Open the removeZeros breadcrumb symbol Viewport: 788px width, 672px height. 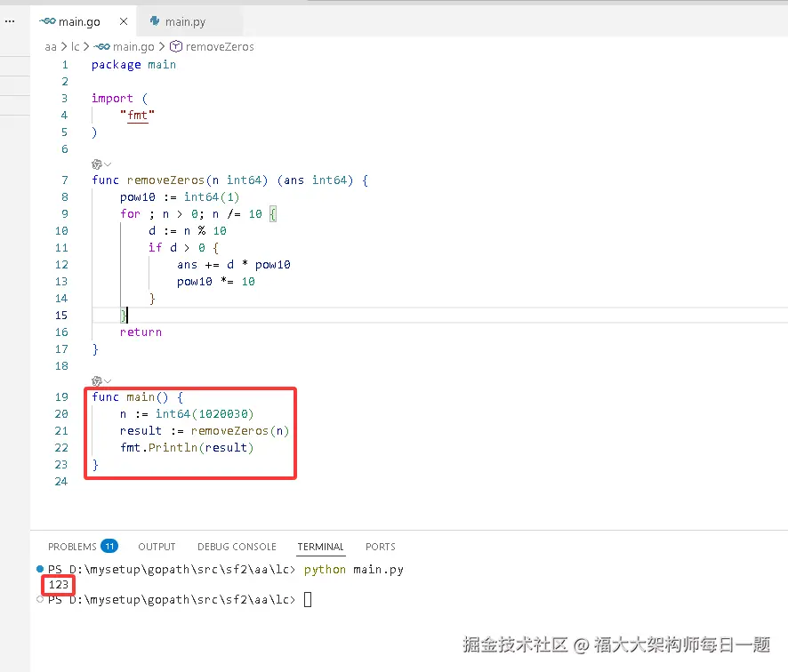[220, 47]
